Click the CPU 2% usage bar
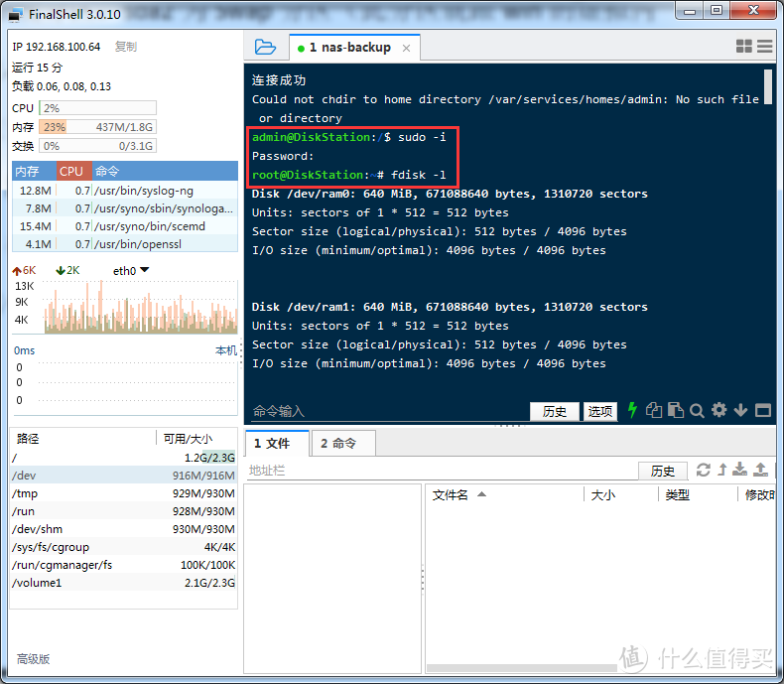Image resolution: width=784 pixels, height=684 pixels. click(x=97, y=108)
